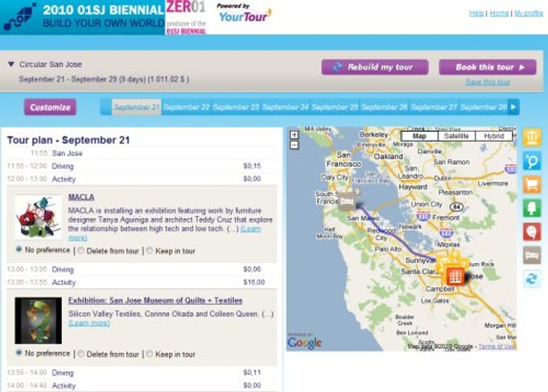The image size is (548, 392).
Task: Click the $0,15 driving cost
Action: tap(252, 166)
